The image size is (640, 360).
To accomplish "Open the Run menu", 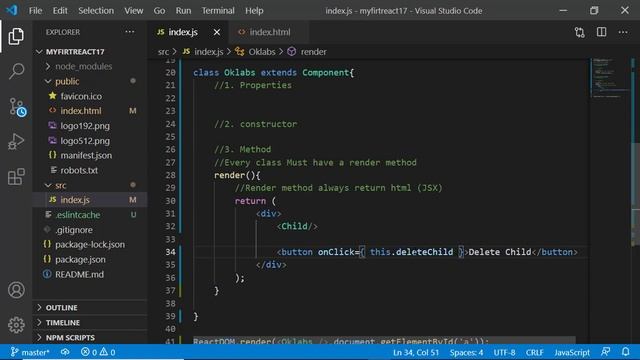I will tap(183, 11).
